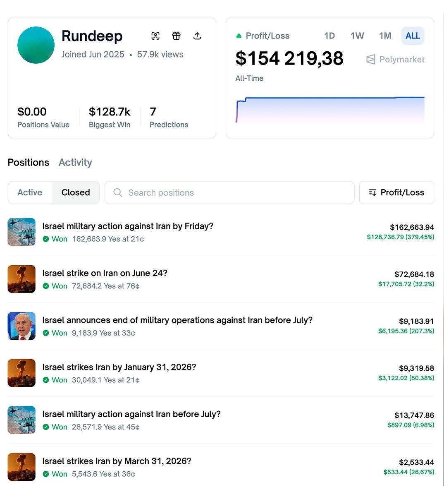Click the Polymarket logo icon
Image resolution: width=444 pixels, height=504 pixels.
pos(371,60)
